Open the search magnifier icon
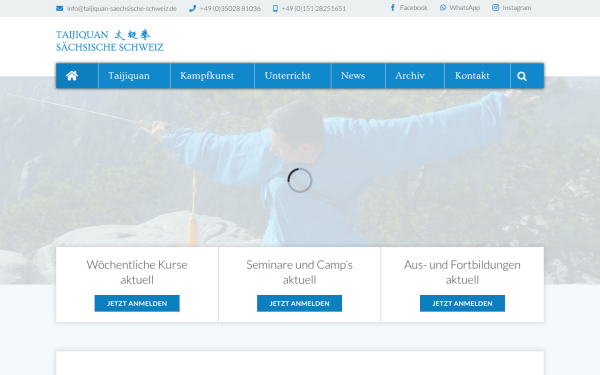Image resolution: width=600 pixels, height=375 pixels. pyautogui.click(x=522, y=76)
